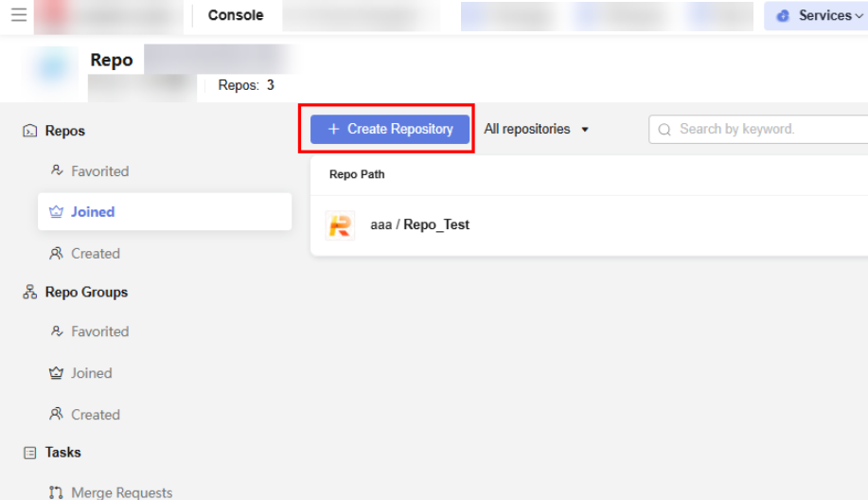
Task: Click the Services logo icon
Action: (783, 16)
